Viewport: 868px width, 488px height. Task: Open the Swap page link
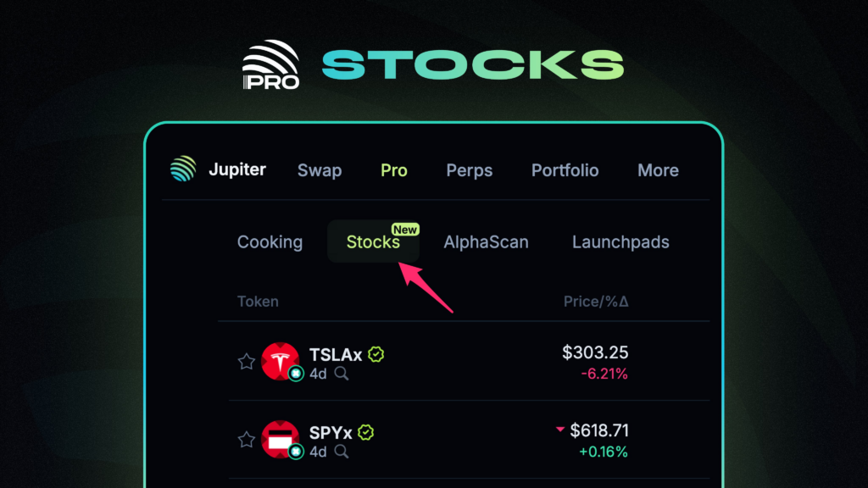(320, 170)
